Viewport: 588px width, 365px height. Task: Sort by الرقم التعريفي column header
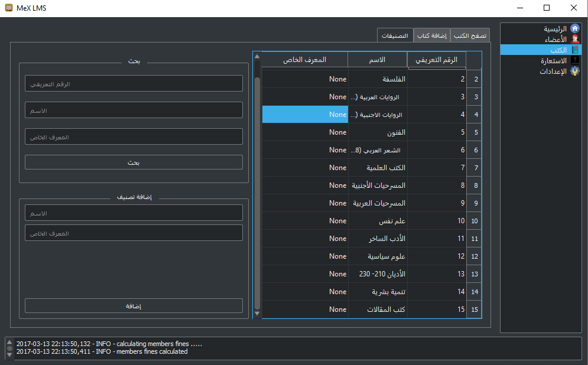click(437, 60)
